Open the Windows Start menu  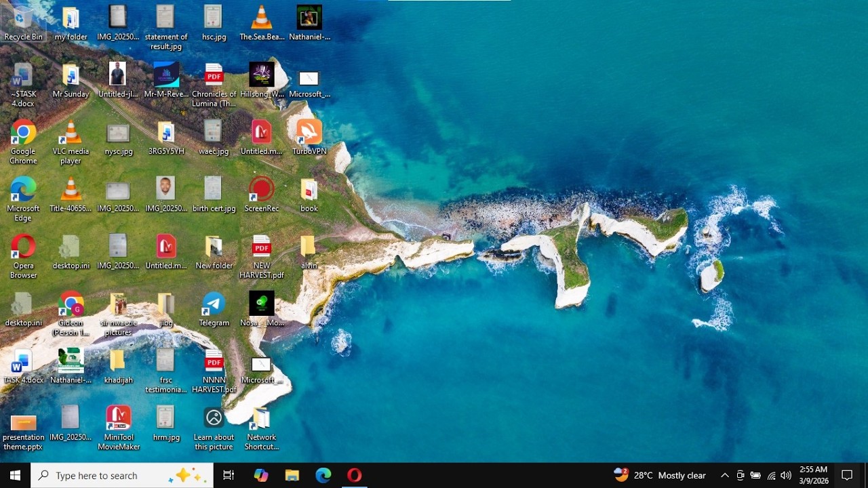(x=15, y=475)
